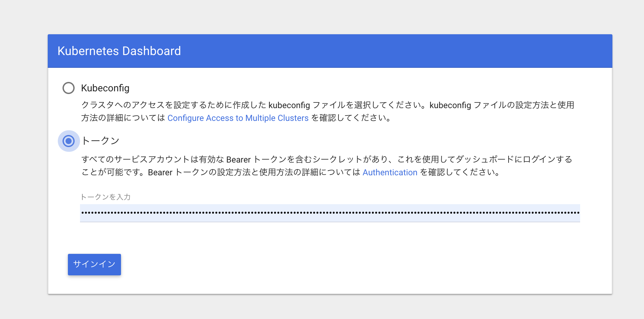
Task: Focus the token input field
Action: (330, 213)
